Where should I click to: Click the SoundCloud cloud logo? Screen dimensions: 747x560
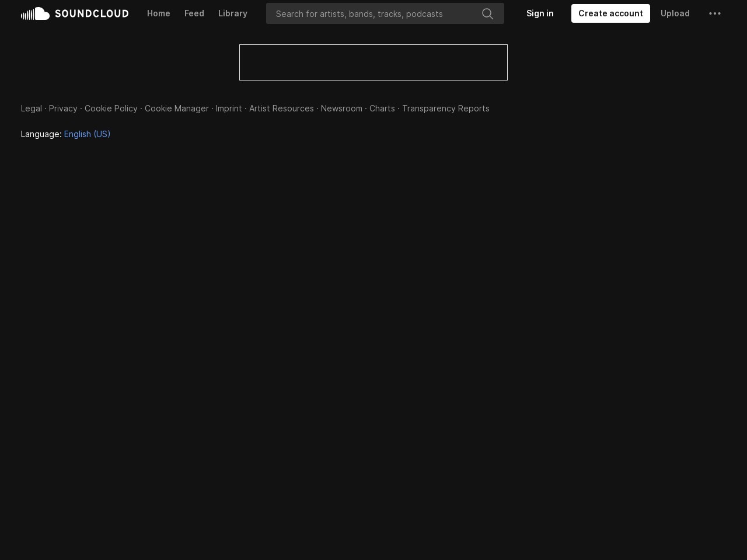(36, 13)
